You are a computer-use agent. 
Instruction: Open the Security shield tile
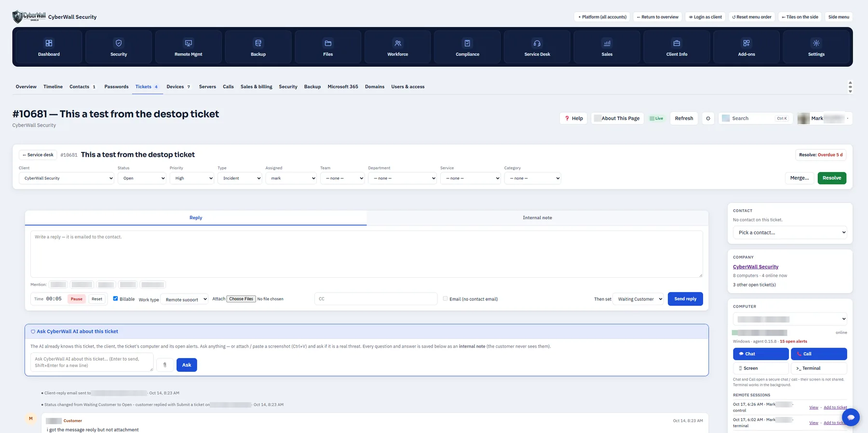point(119,47)
